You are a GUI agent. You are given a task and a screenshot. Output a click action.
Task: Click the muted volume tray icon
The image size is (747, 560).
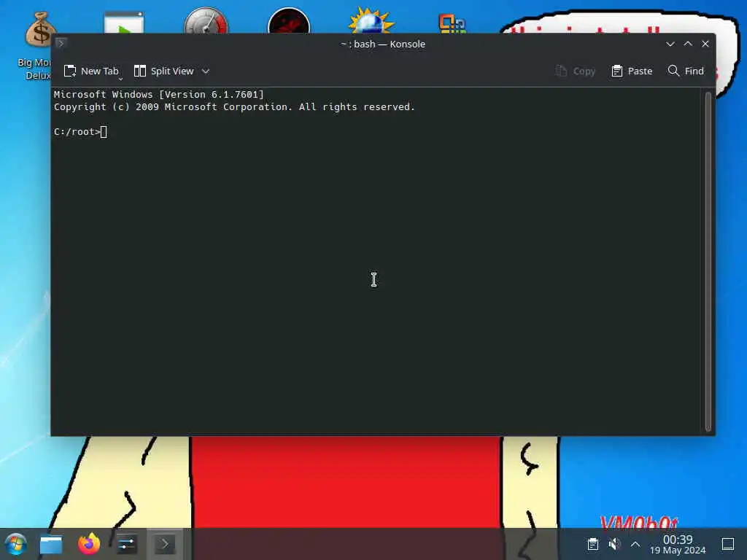614,544
